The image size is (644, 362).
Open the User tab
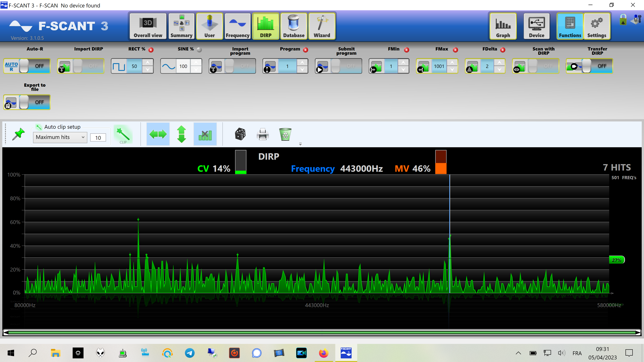(210, 26)
